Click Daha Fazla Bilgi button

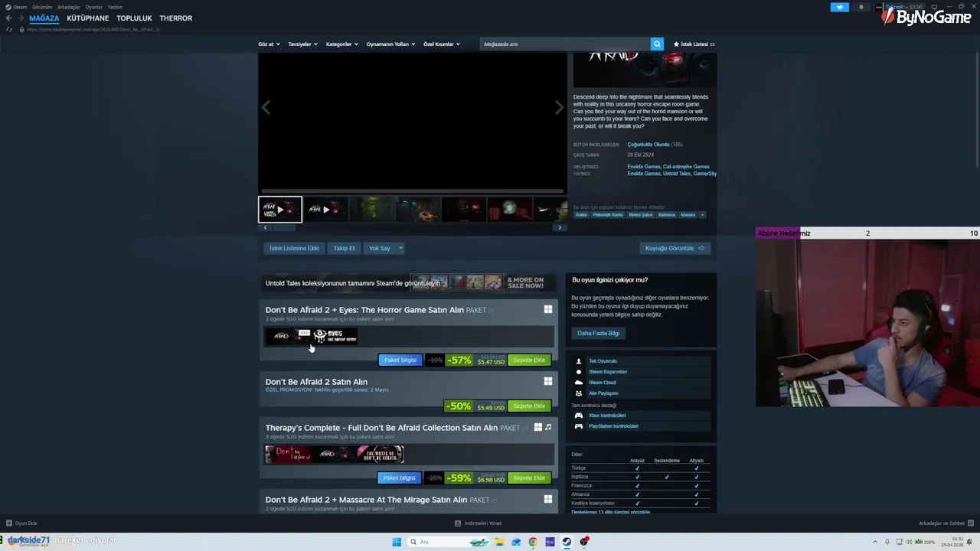[599, 333]
